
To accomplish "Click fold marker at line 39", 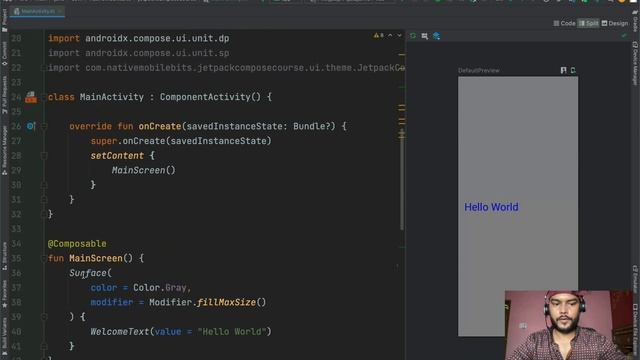I will point(44,317).
